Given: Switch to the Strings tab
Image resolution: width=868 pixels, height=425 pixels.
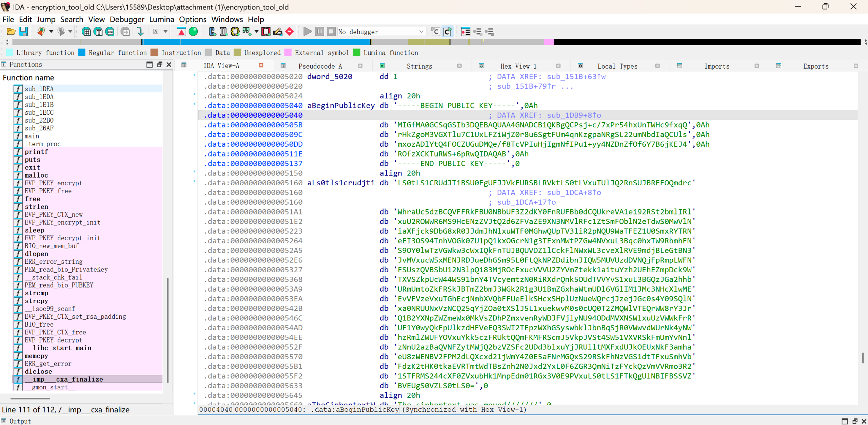Looking at the screenshot, I should click(419, 66).
